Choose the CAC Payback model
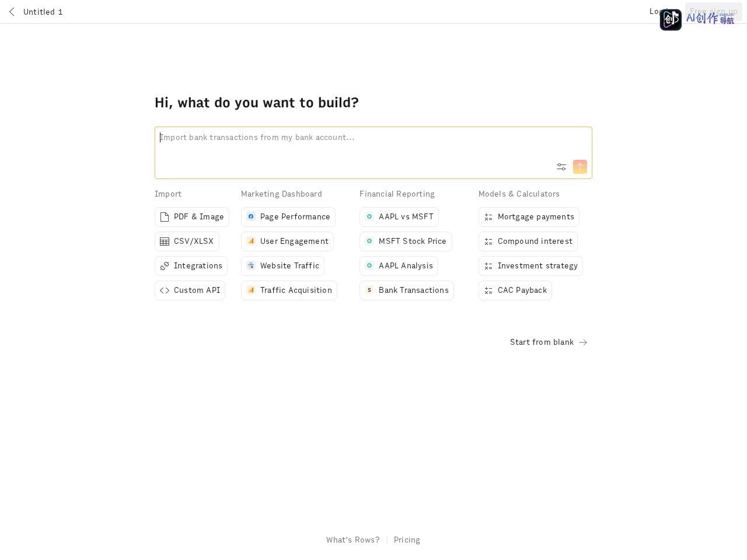The width and height of the screenshot is (747, 560). (515, 290)
